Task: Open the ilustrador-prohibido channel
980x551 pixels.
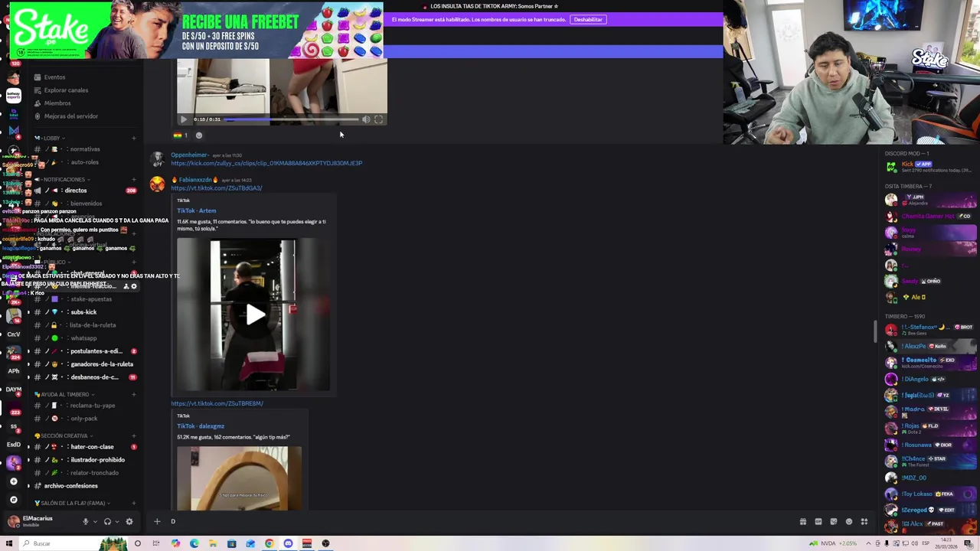Action: (x=84, y=460)
